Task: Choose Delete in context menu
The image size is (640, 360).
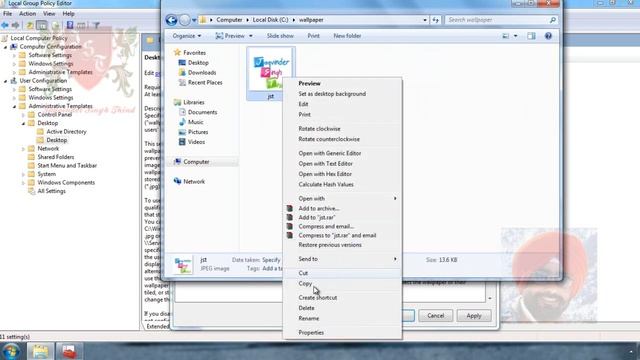Action: coord(306,308)
